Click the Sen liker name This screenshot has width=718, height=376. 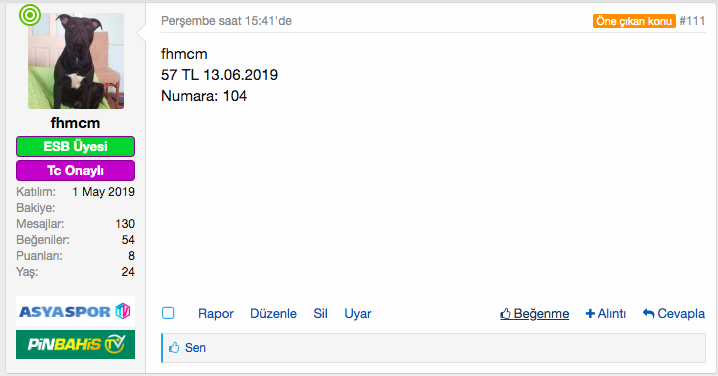(195, 348)
